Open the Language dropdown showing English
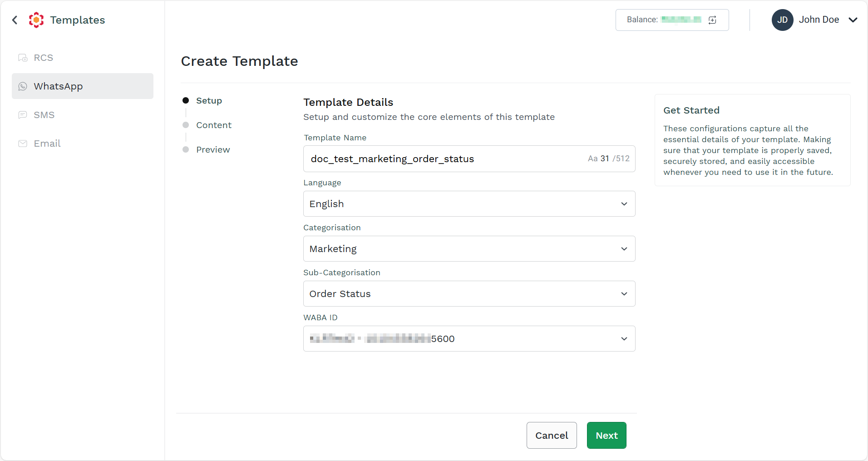This screenshot has width=868, height=461. point(469,204)
